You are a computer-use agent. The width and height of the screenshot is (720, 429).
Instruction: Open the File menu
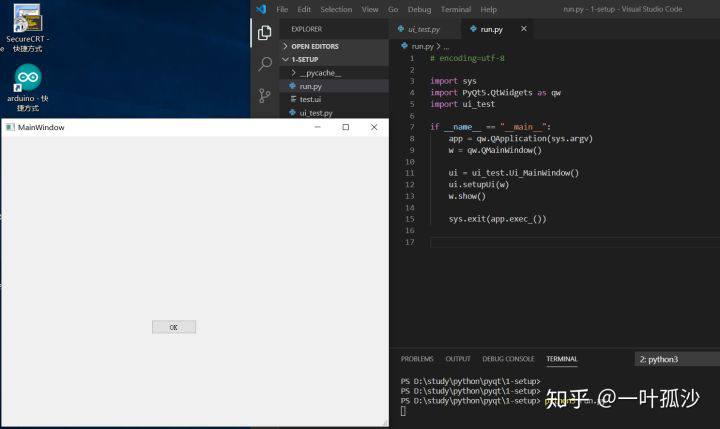click(282, 9)
